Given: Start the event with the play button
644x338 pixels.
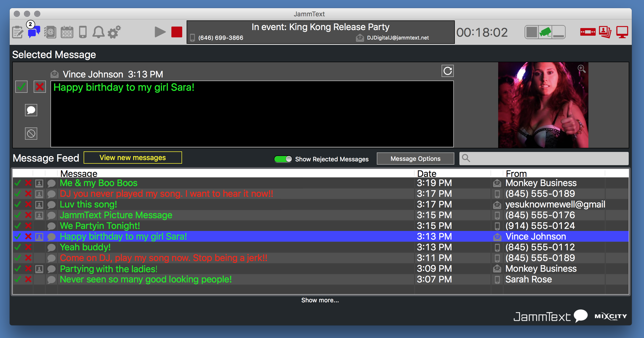Looking at the screenshot, I should (x=160, y=32).
